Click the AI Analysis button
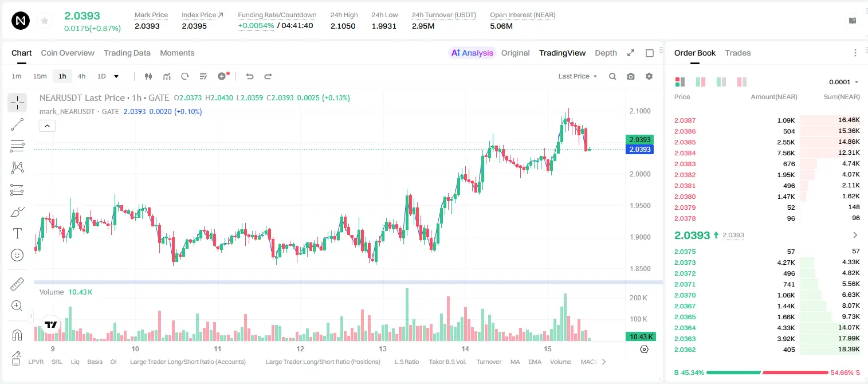868x384 pixels. (472, 53)
